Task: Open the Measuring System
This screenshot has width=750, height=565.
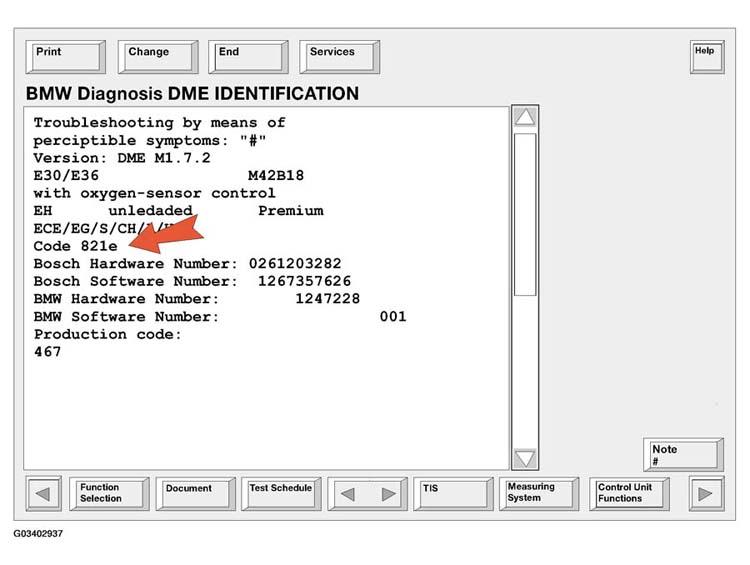Action: click(539, 494)
